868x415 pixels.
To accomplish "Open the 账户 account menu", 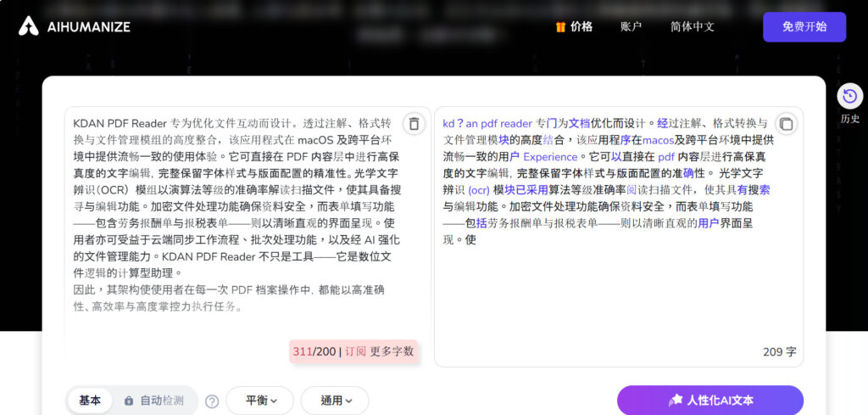I will [x=631, y=26].
